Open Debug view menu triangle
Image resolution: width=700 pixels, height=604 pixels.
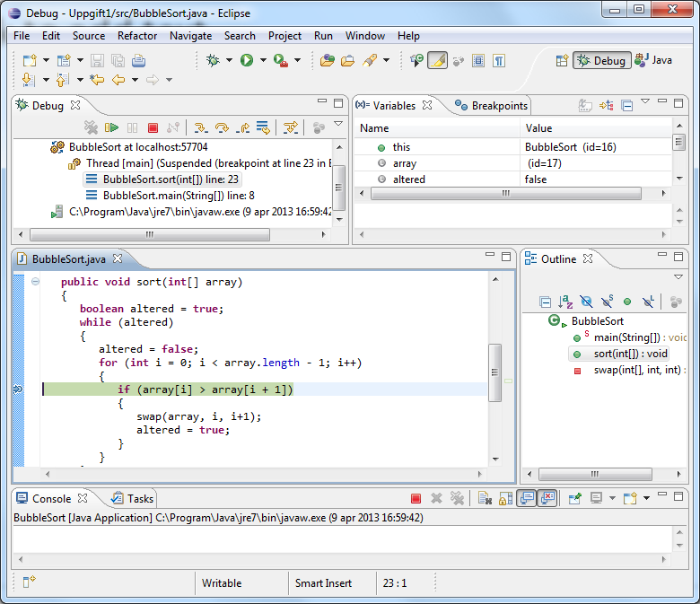click(338, 124)
